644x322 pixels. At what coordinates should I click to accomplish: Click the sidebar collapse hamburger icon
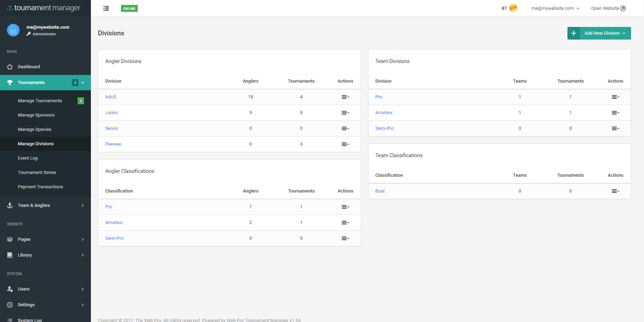pyautogui.click(x=106, y=8)
